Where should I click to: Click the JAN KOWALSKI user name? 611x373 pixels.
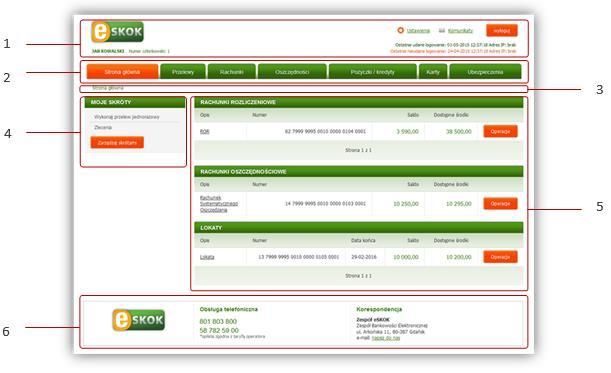(x=108, y=51)
